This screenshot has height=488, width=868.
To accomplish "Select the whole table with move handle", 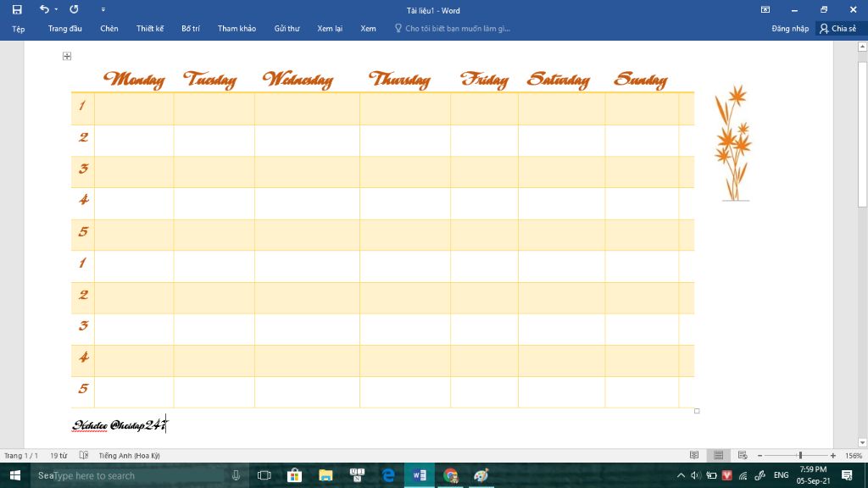I will (67, 56).
